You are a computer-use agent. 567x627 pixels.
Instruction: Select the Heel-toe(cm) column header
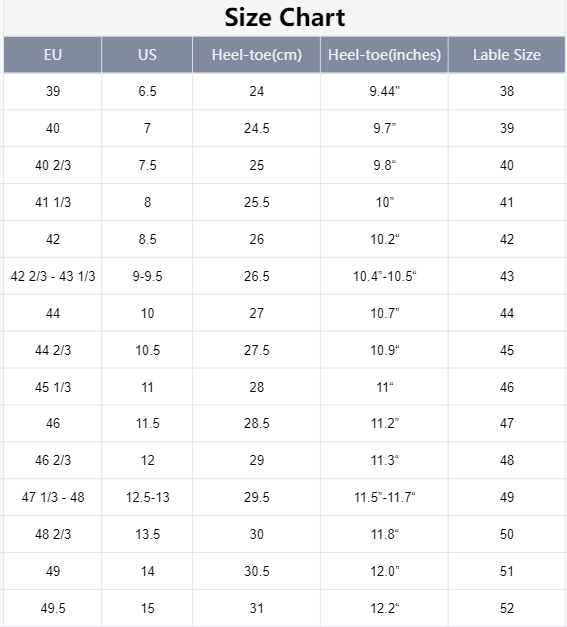[256, 55]
